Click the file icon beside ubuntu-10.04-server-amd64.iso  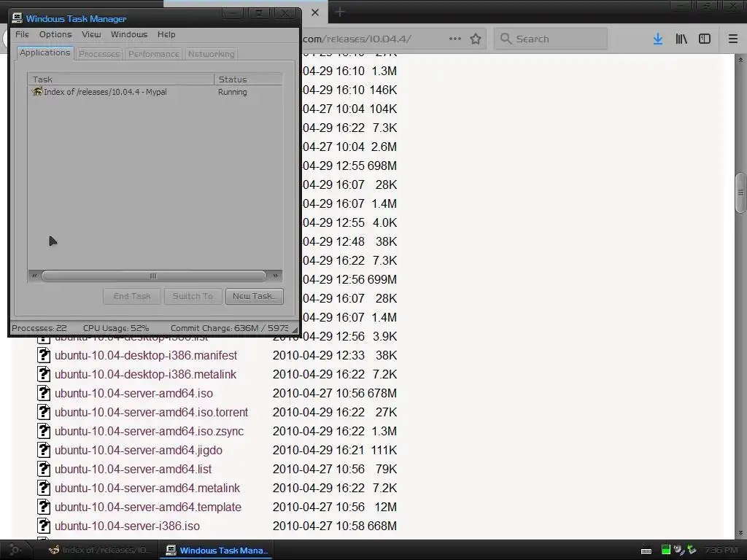coord(44,393)
